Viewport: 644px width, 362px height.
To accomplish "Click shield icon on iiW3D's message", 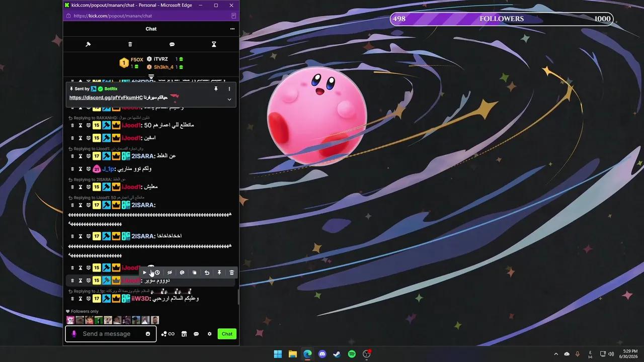I will (x=88, y=299).
